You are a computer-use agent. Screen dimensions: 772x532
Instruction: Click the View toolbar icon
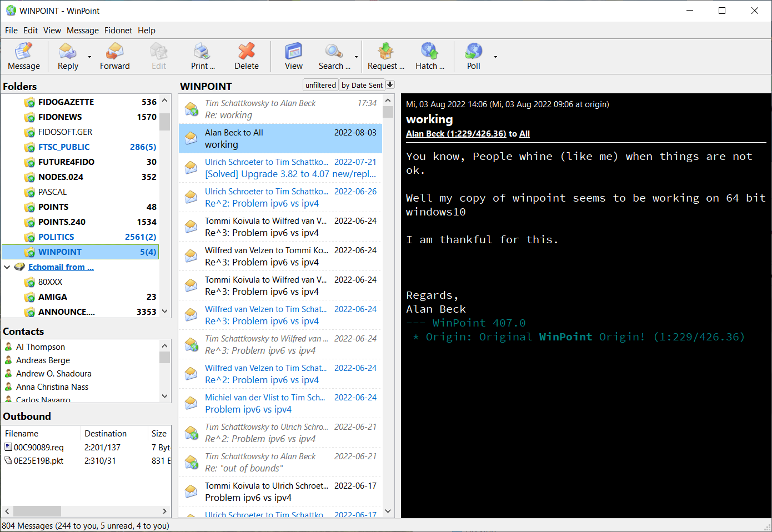pyautogui.click(x=294, y=57)
